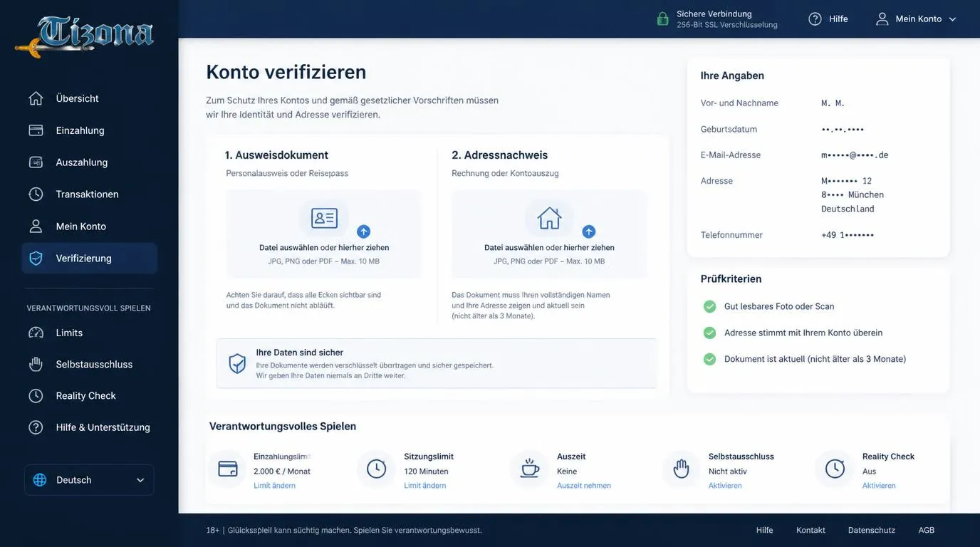Screen dimensions: 980x547
Task: Open the Deutsch language dropdown
Action: click(x=89, y=480)
